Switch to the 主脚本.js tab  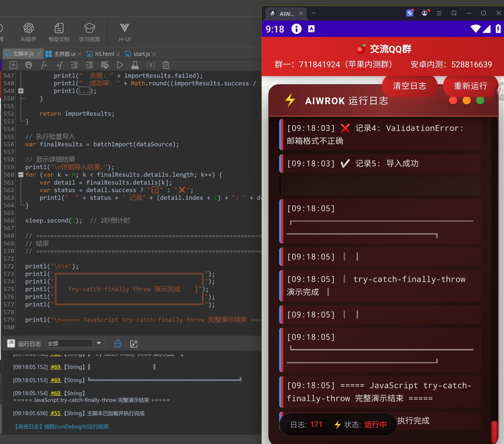(x=23, y=54)
